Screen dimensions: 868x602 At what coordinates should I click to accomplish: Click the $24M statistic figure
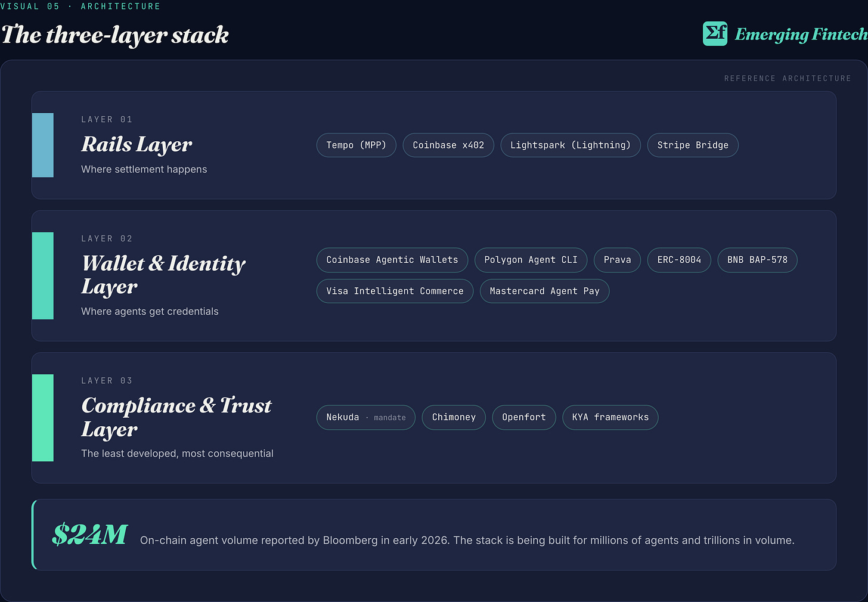(x=90, y=535)
